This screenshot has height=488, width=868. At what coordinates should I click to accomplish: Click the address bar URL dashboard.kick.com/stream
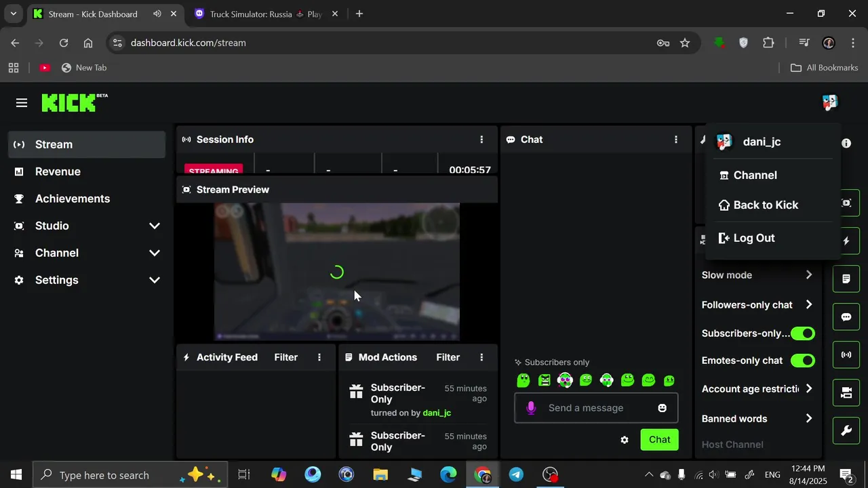point(189,43)
